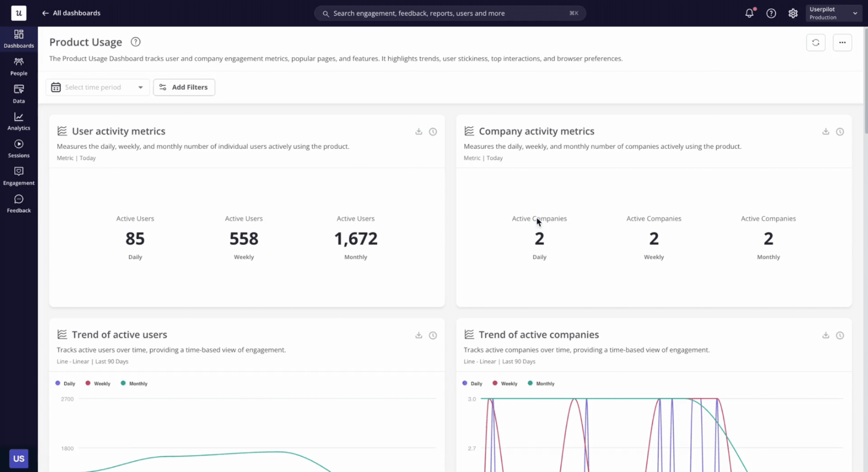Image resolution: width=868 pixels, height=472 pixels.
Task: Click the 1,672 monthly active users value
Action: pos(356,239)
